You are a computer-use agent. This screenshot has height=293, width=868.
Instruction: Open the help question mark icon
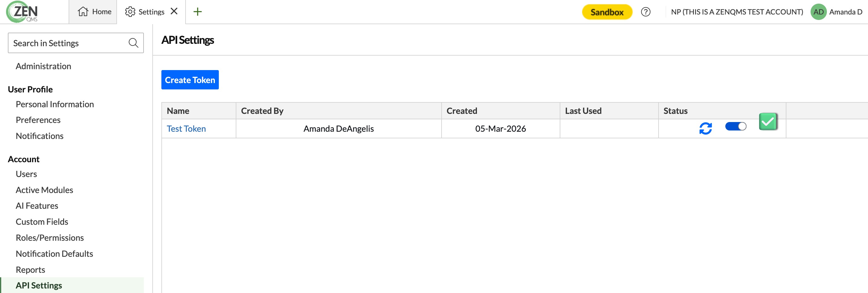pyautogui.click(x=645, y=12)
